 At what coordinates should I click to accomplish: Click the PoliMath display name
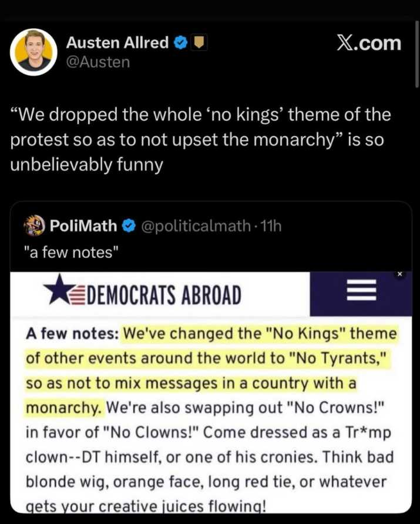[x=83, y=225]
